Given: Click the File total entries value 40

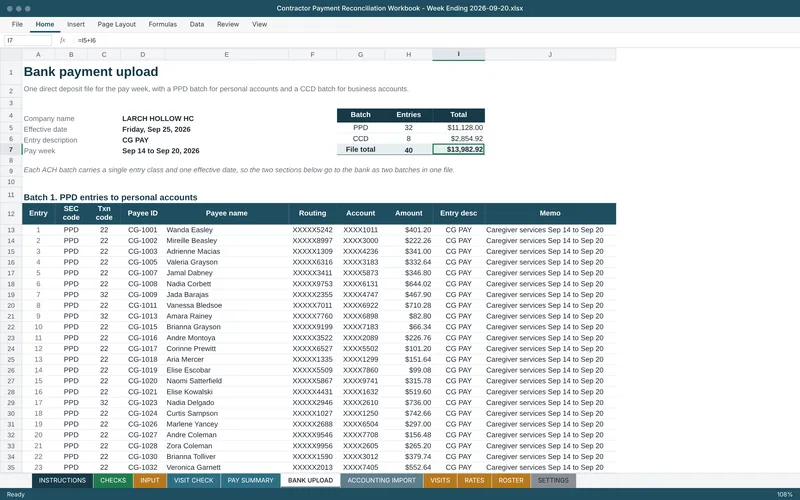Looking at the screenshot, I should 408,150.
